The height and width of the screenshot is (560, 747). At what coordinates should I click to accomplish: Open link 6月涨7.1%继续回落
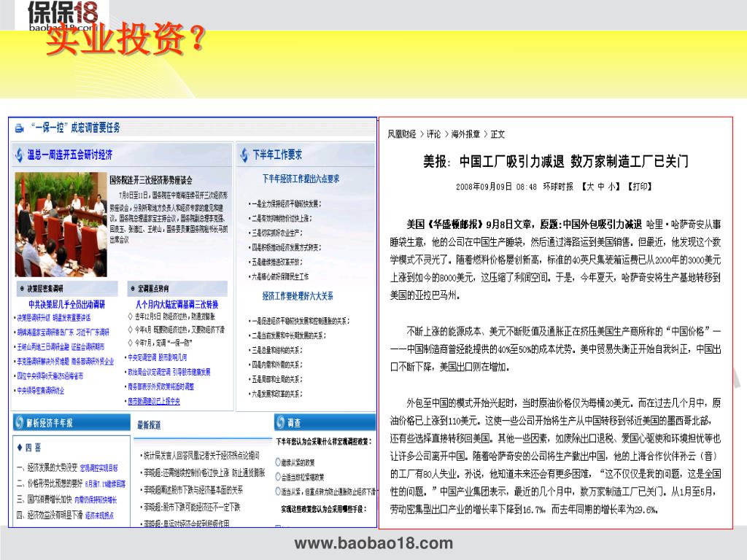(105, 484)
